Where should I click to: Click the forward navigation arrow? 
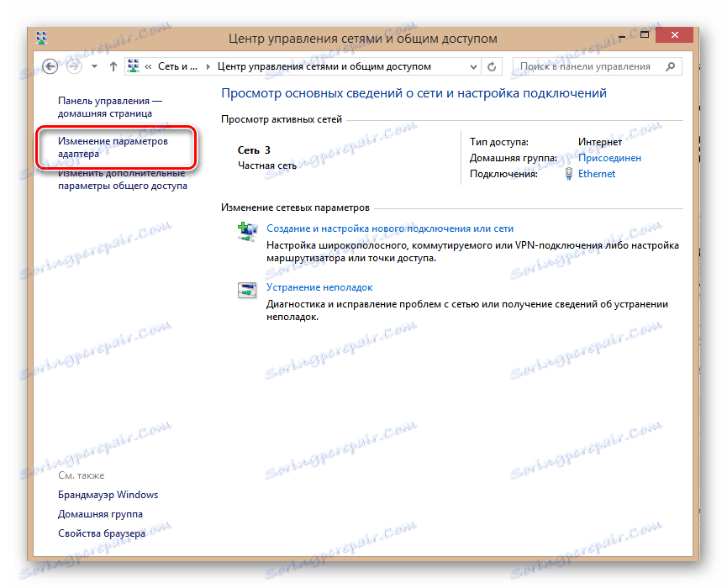73,66
